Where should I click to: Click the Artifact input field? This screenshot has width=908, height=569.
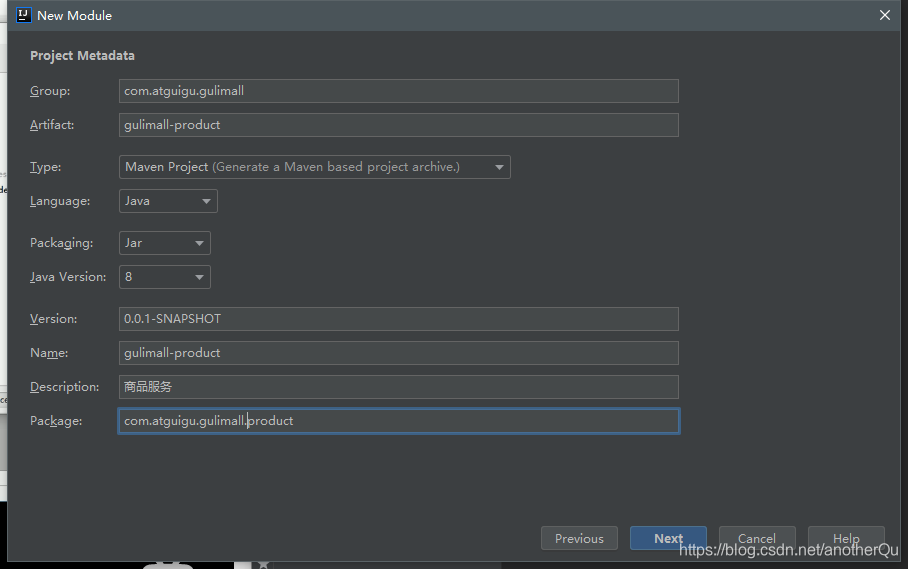(398, 125)
